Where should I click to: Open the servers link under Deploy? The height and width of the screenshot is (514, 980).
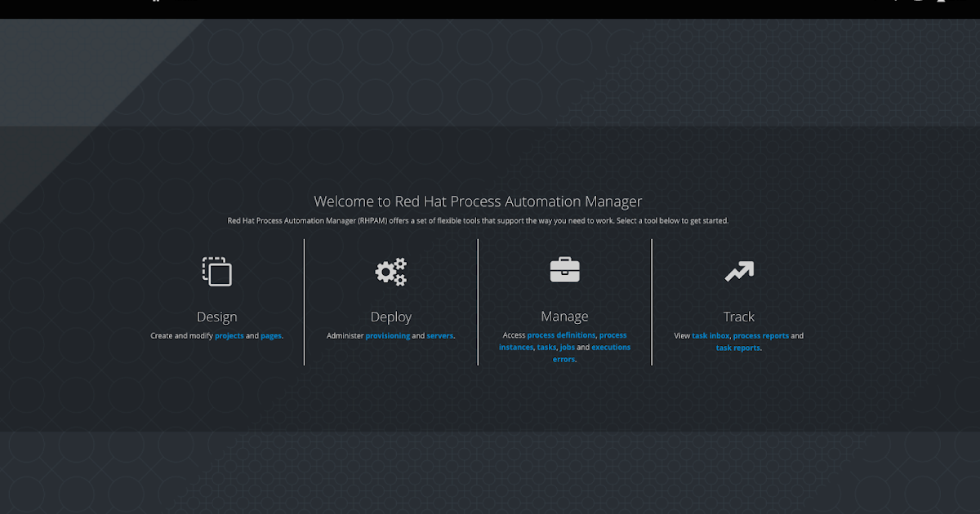439,335
